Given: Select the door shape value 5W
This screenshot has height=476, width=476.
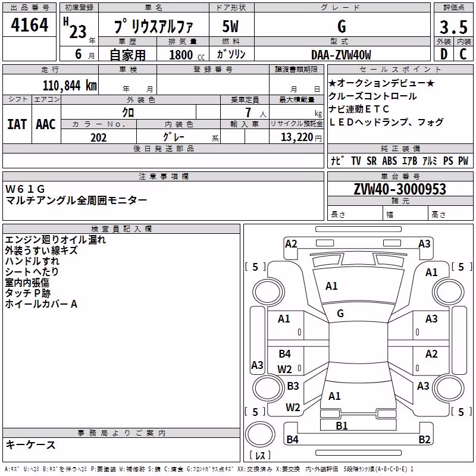Looking at the screenshot, I should point(231,26).
